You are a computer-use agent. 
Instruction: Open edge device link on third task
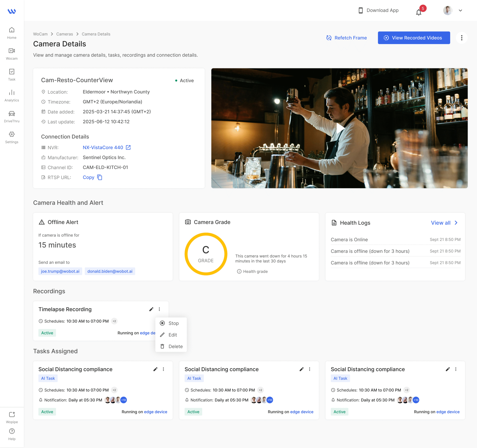(x=448, y=412)
